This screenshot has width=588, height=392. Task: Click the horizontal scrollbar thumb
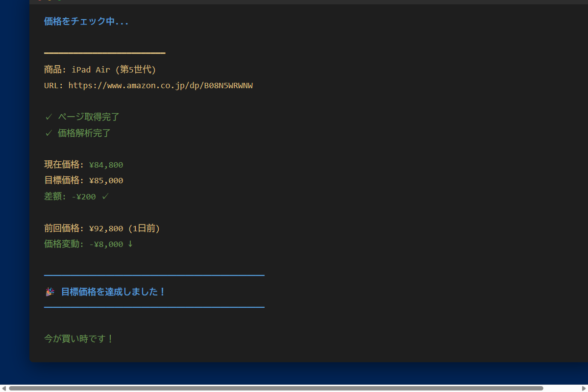(x=274, y=388)
